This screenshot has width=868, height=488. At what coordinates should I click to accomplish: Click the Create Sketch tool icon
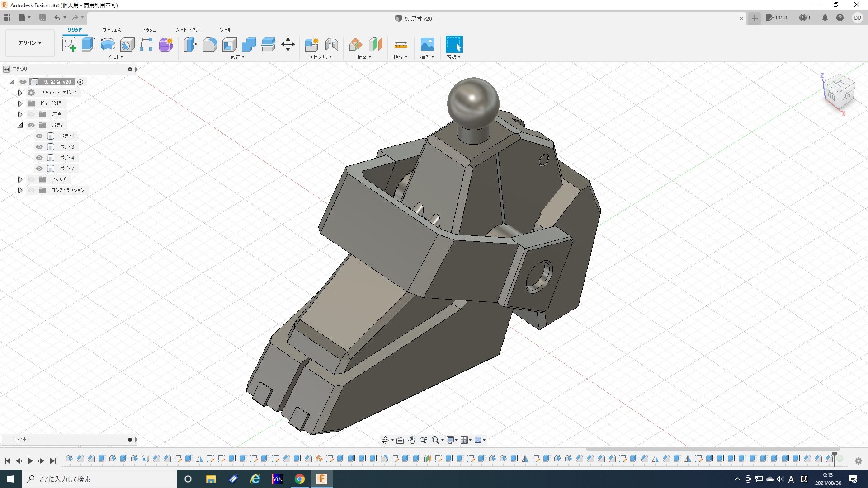coord(69,44)
